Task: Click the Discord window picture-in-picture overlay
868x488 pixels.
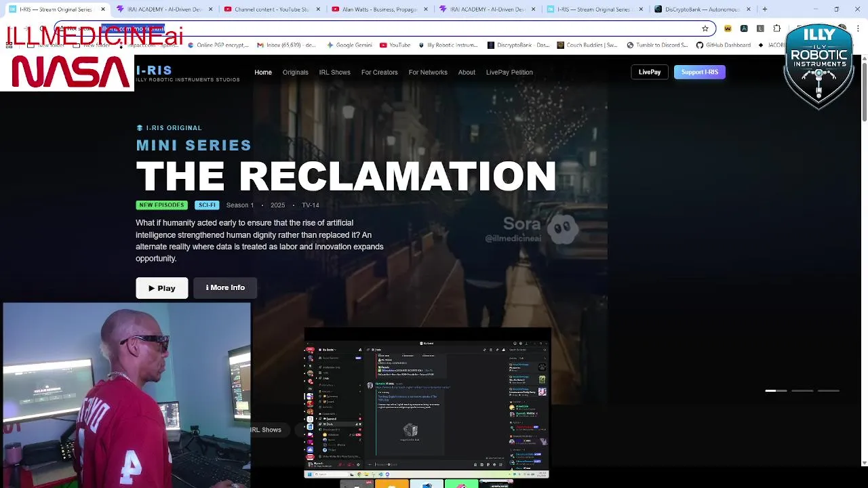Action: 427,403
